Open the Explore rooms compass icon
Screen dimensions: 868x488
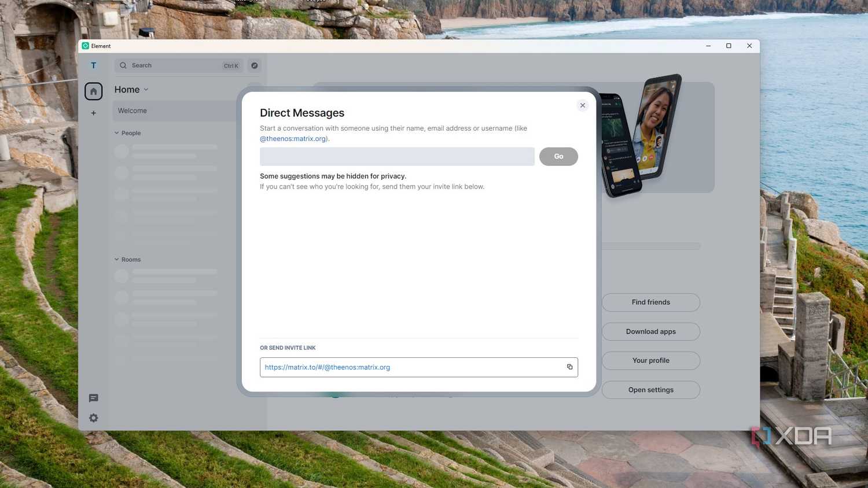tap(254, 65)
